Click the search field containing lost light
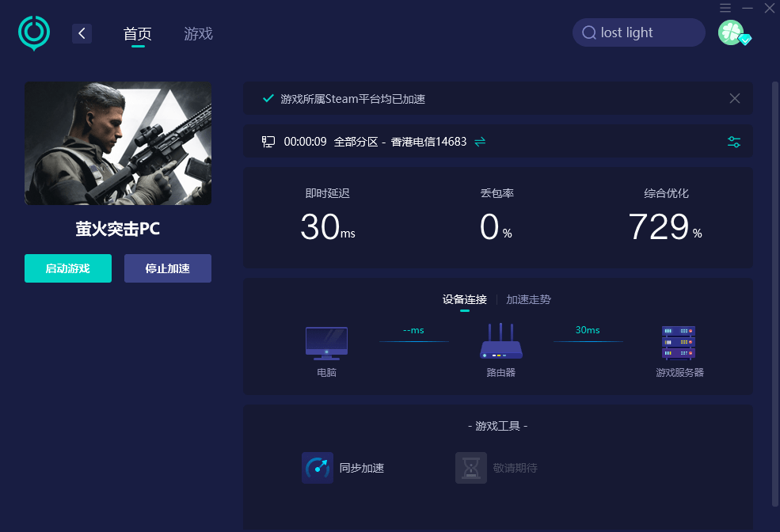This screenshot has height=532, width=780. tap(639, 32)
